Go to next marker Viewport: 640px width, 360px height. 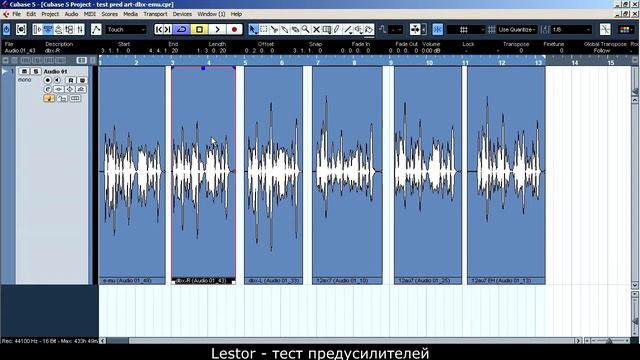[x=168, y=29]
